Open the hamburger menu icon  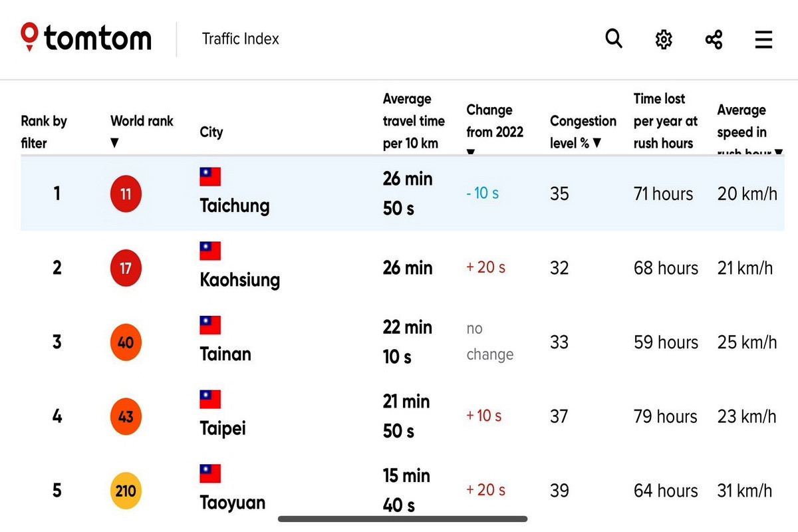[x=763, y=39]
